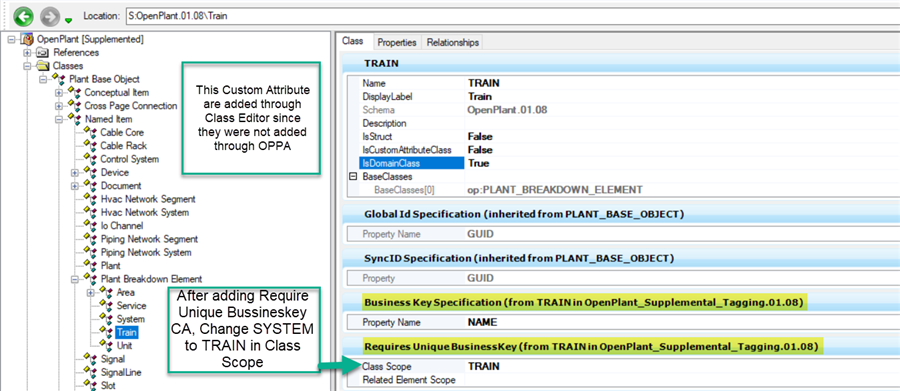Image resolution: width=900 pixels, height=391 pixels.
Task: Click the empty Description value field
Action: point(683,123)
